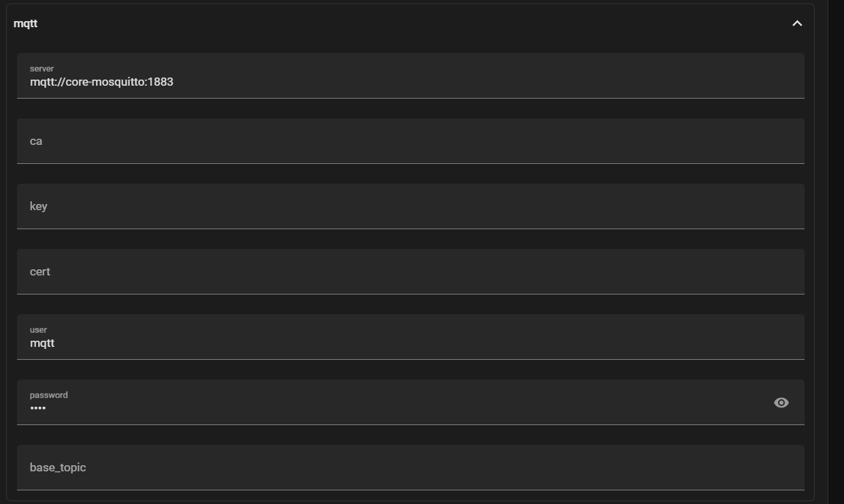Click the "base_topic" placeholder text

(58, 468)
